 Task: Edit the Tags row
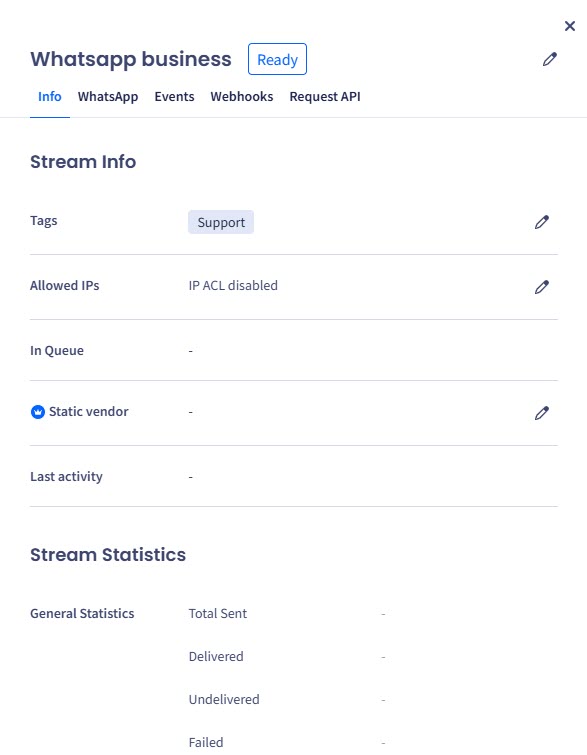tap(541, 222)
